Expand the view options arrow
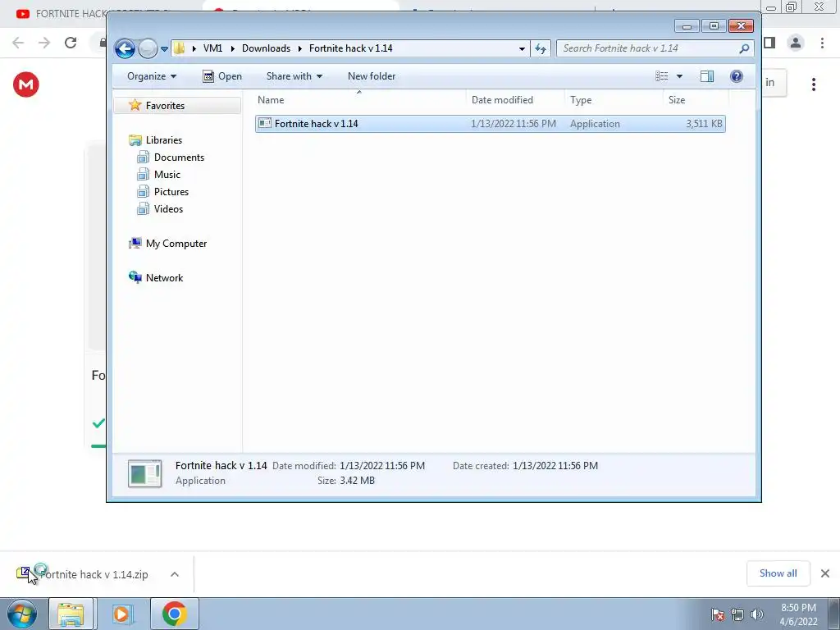 pos(679,76)
